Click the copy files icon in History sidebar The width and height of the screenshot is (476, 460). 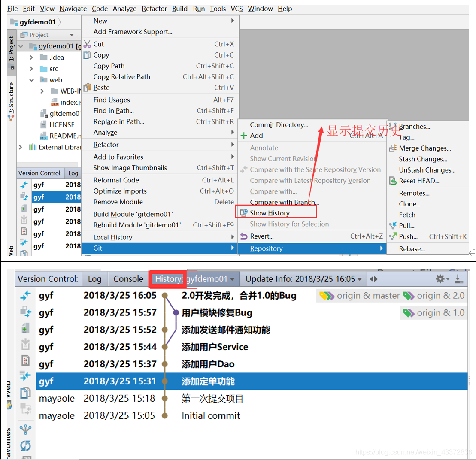25,393
